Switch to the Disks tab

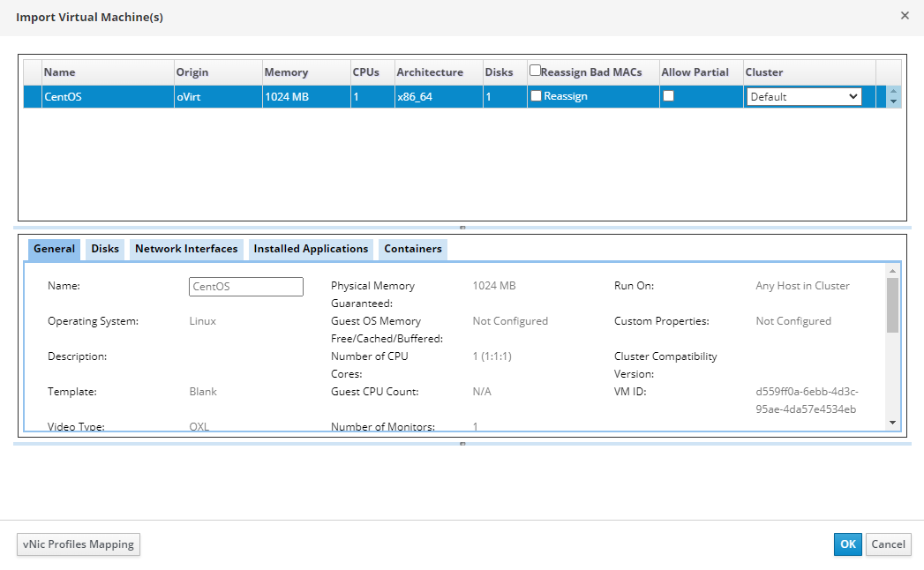[105, 249]
